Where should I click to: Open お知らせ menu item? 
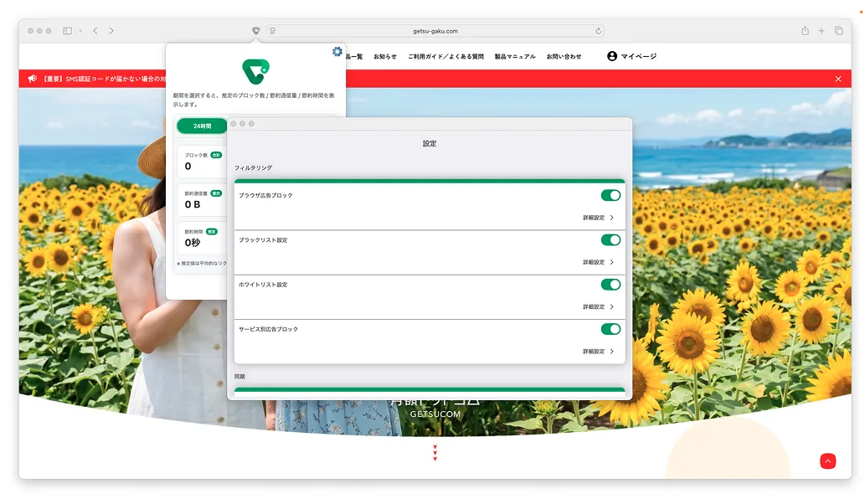click(x=385, y=56)
